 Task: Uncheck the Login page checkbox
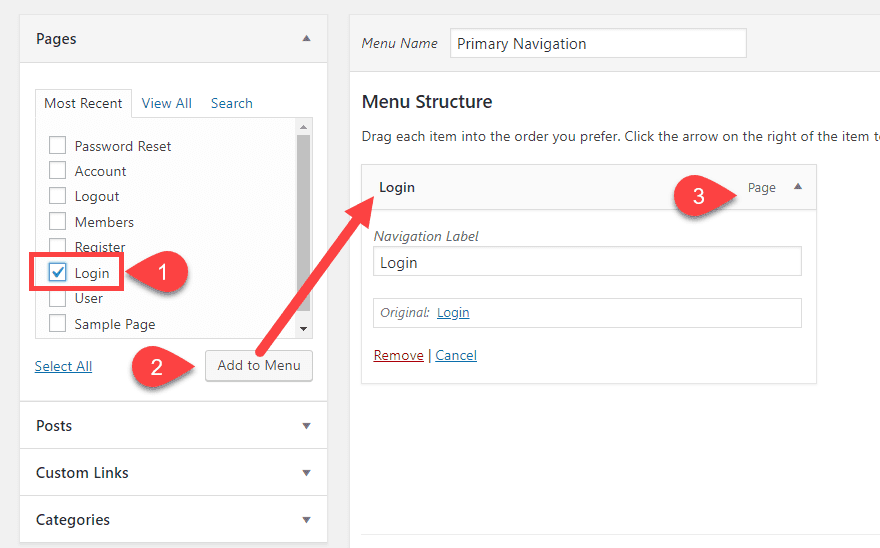(x=58, y=273)
